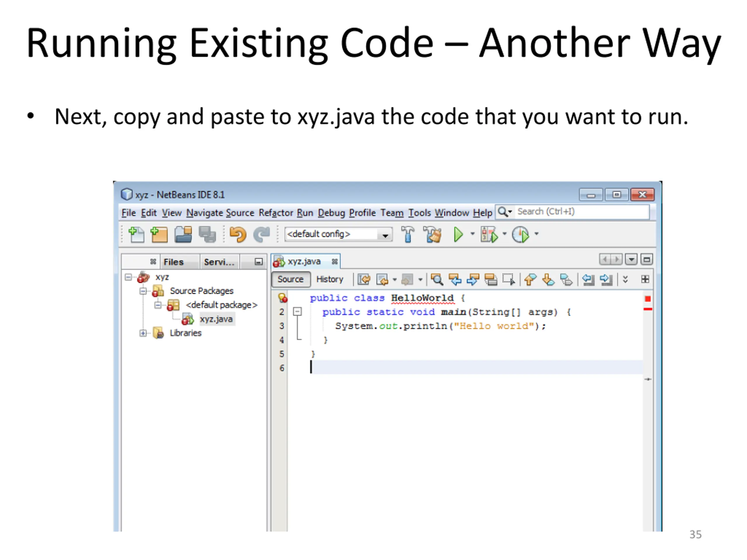Click Find Next Occurrence icon
This screenshot has width=747, height=560.
(473, 279)
